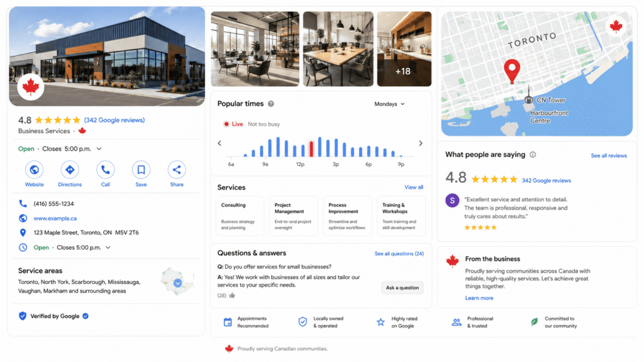Click the Service areas mini map

tap(177, 282)
